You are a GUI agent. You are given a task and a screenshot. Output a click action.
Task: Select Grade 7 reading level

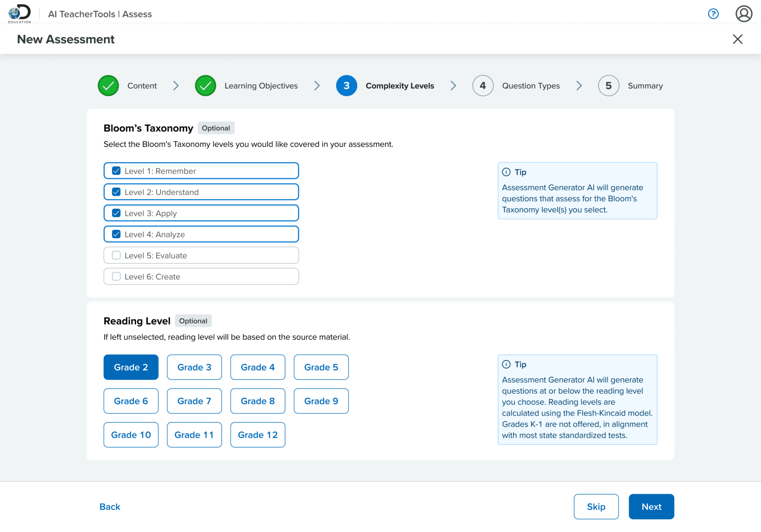click(x=194, y=401)
